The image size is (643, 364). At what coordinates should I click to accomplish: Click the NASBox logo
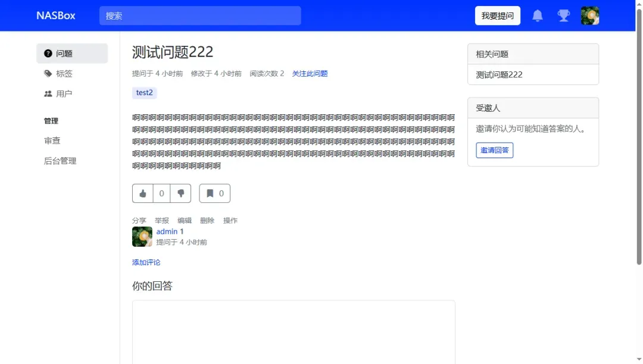[56, 16]
